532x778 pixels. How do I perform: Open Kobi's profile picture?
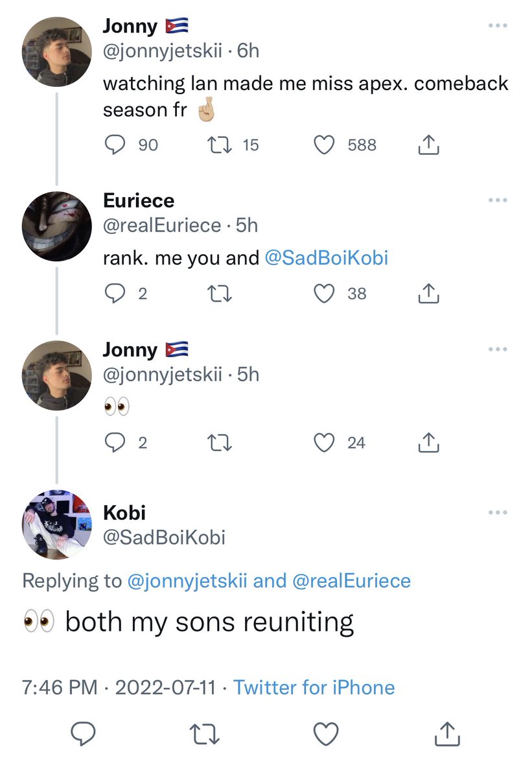[56, 524]
